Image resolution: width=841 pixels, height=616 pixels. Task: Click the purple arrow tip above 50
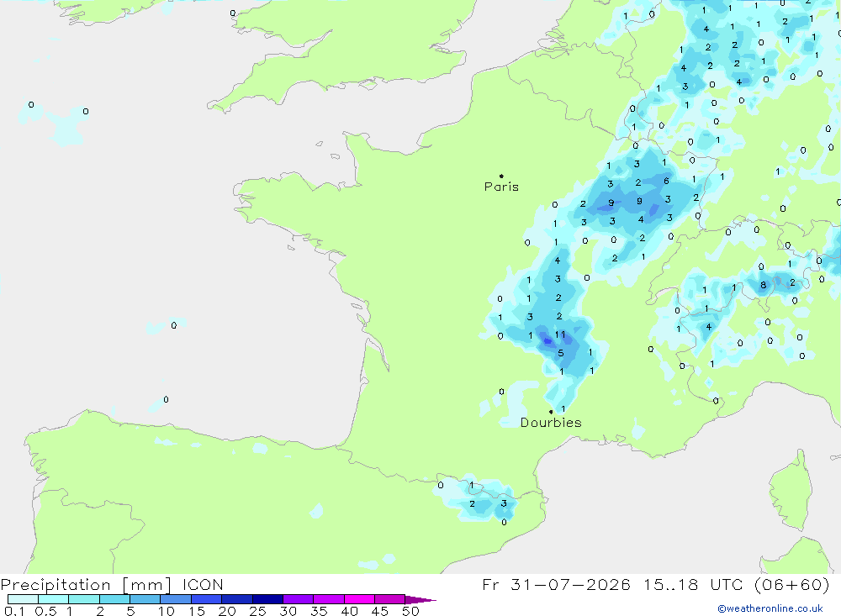point(420,600)
